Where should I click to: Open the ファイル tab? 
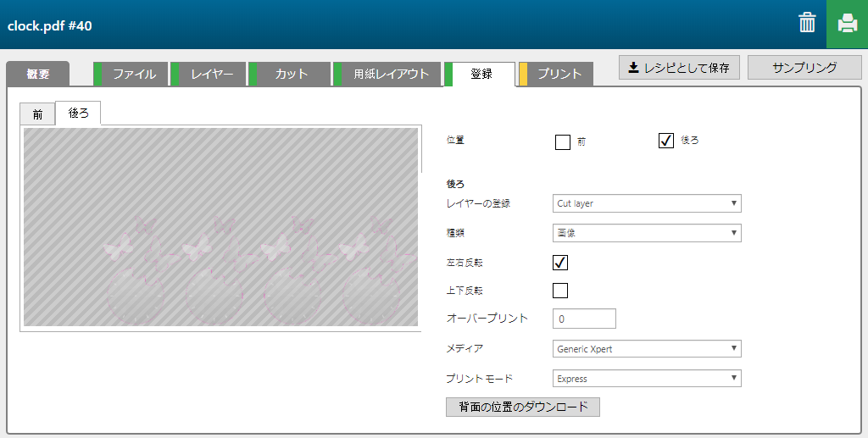click(x=134, y=75)
